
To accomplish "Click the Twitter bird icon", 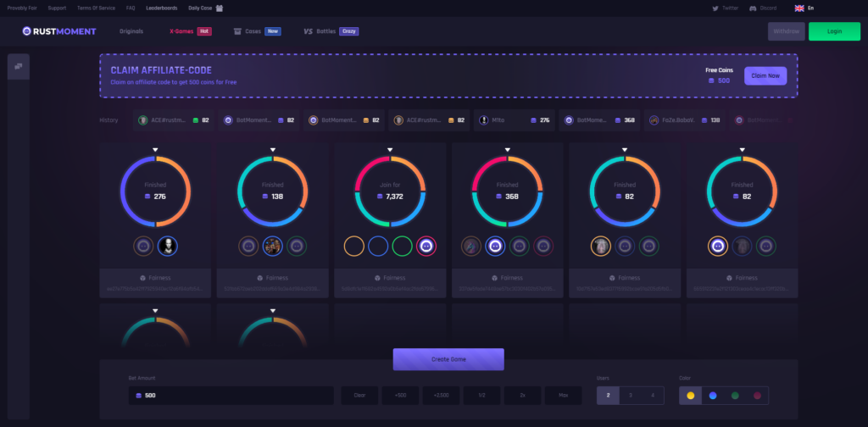I will [715, 8].
